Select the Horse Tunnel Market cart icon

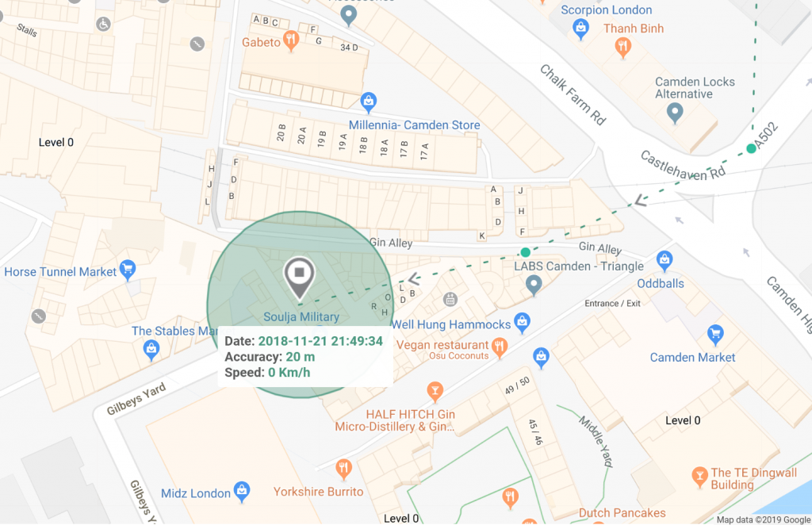(128, 269)
